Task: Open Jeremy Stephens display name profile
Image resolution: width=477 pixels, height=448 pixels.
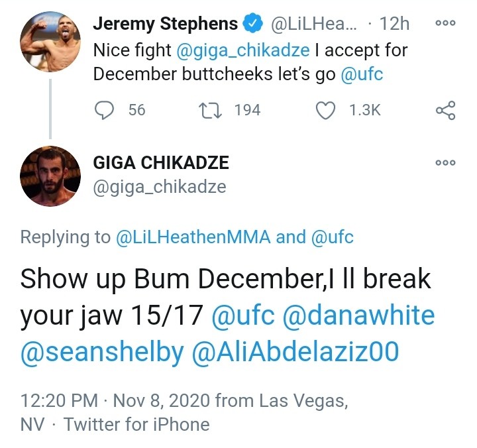Action: pyautogui.click(x=165, y=25)
